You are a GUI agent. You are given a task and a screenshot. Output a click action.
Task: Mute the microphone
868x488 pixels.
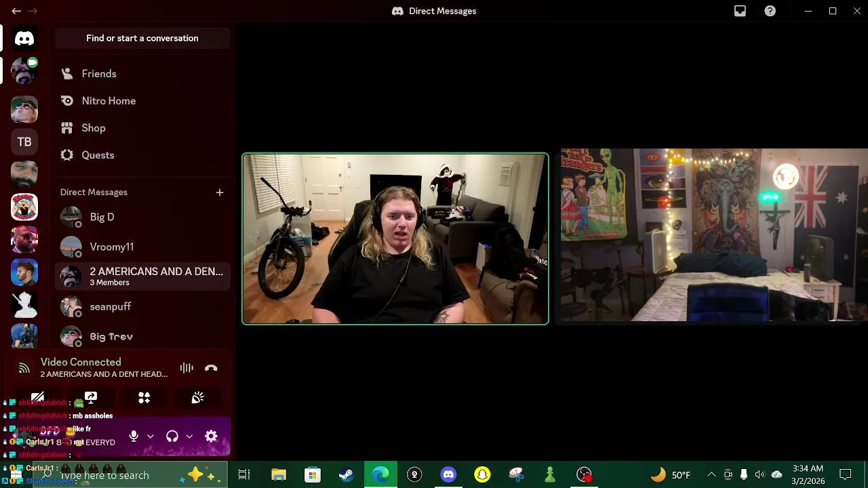134,436
